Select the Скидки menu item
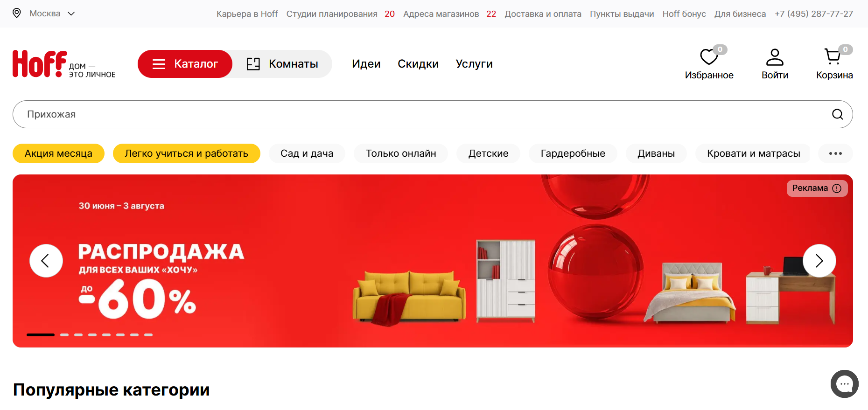The image size is (868, 410). click(x=418, y=64)
